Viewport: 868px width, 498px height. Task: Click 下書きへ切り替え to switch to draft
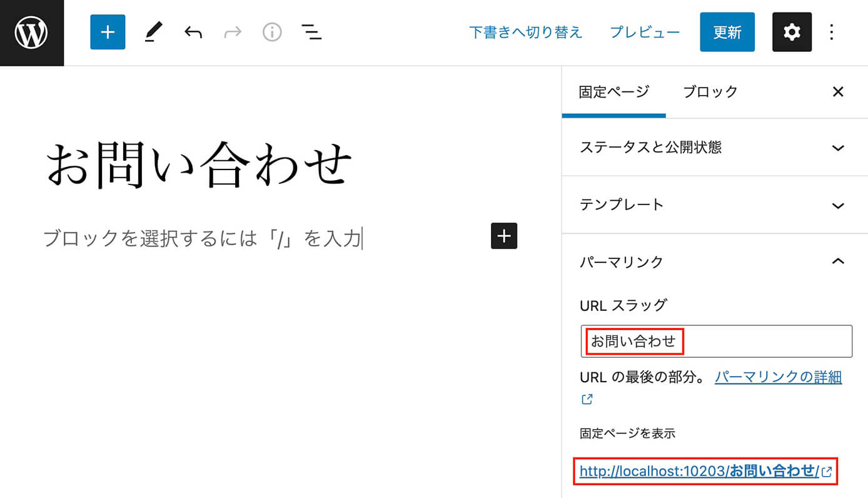pos(526,33)
